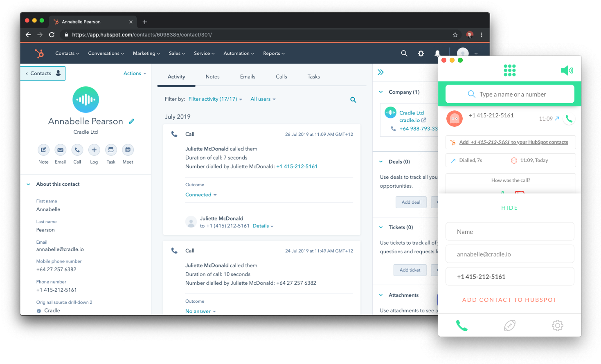Open the cradle.io website link
This screenshot has height=364, width=601.
412,120
